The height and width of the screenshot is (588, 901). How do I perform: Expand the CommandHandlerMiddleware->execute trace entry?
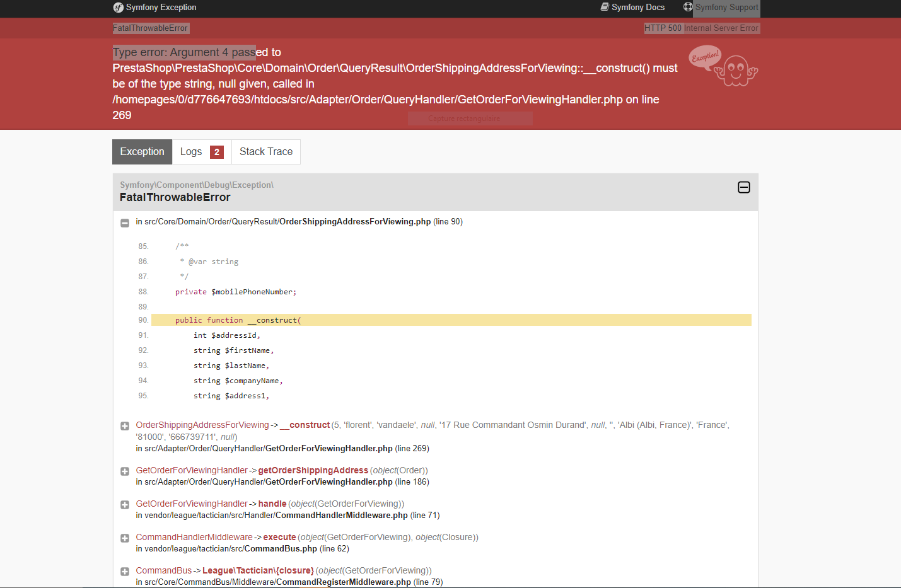pyautogui.click(x=125, y=538)
